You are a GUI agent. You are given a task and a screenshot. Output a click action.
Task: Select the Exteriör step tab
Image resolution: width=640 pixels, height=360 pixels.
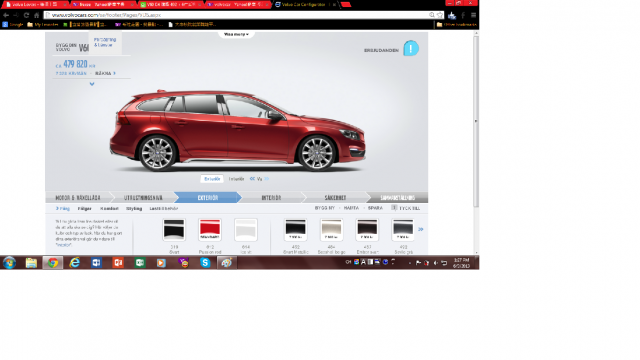click(208, 198)
